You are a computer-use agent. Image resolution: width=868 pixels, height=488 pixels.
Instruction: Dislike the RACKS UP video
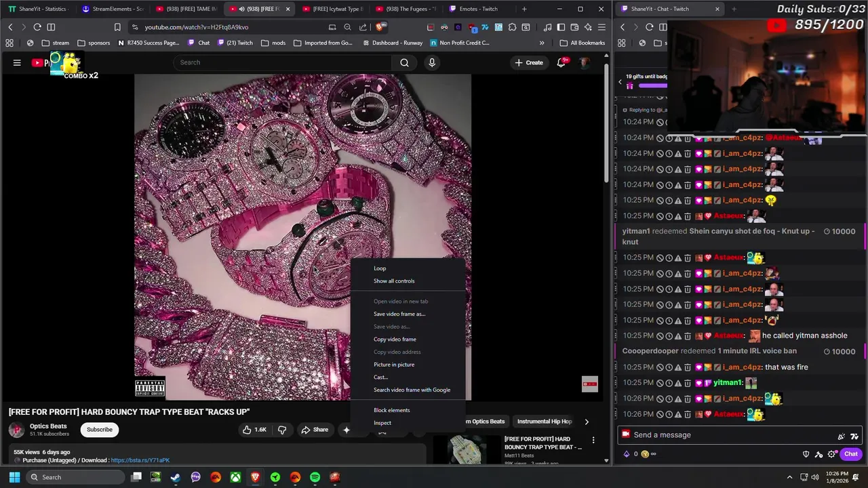[282, 430]
